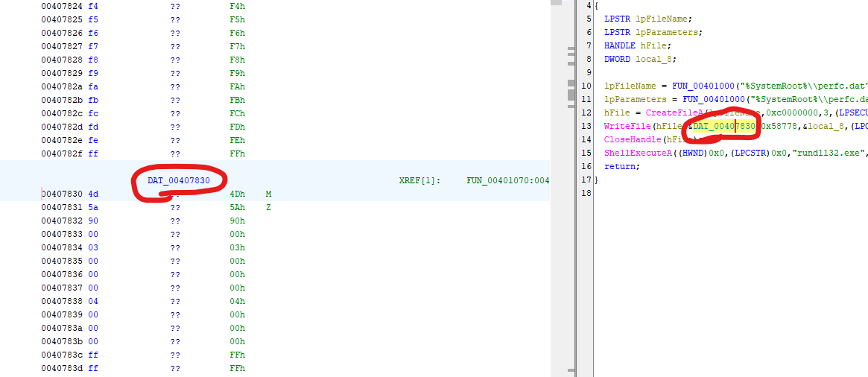Click the FFh value at address 0040782f
The height and width of the screenshot is (377, 868).
[237, 153]
